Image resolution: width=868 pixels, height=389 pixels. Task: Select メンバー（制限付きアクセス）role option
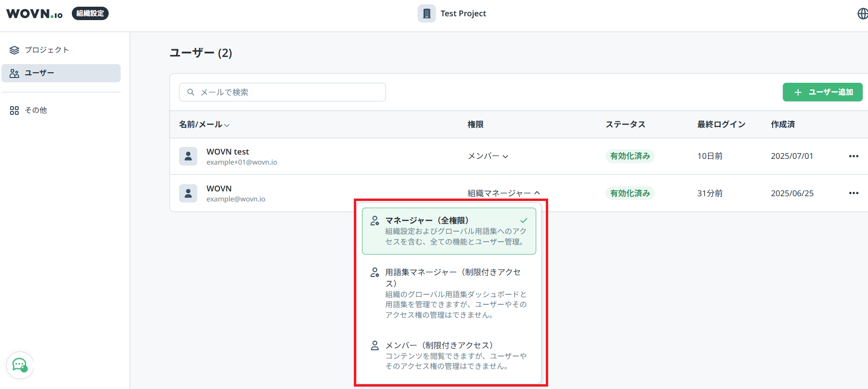449,356
